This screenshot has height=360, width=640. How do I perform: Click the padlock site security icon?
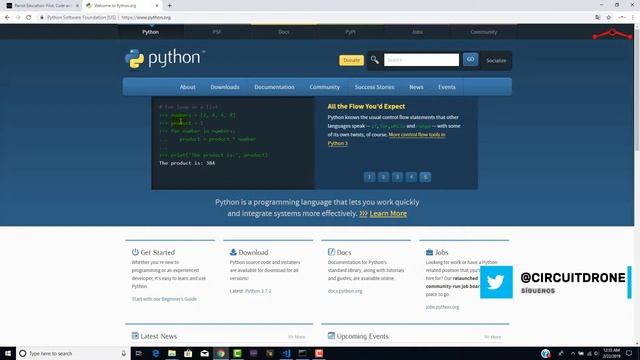coord(42,18)
